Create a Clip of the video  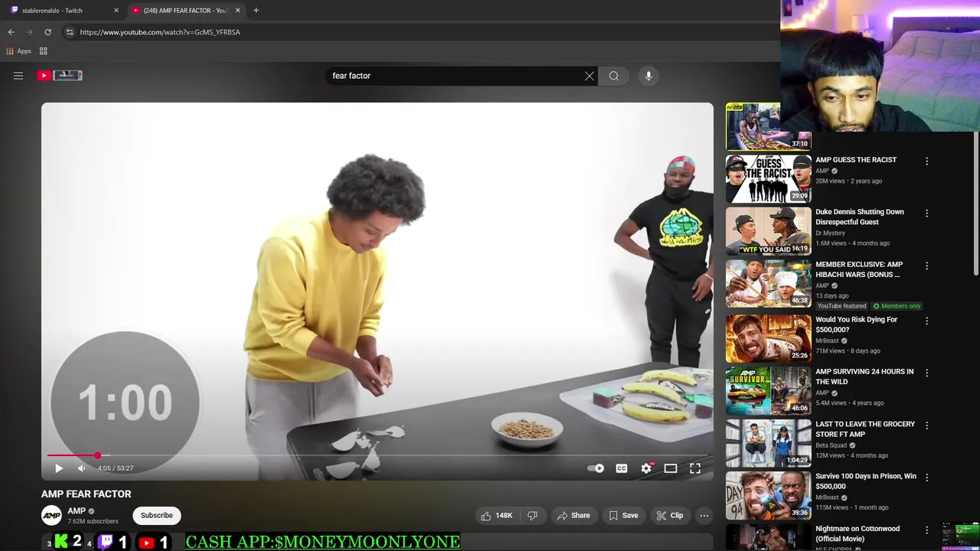(670, 516)
